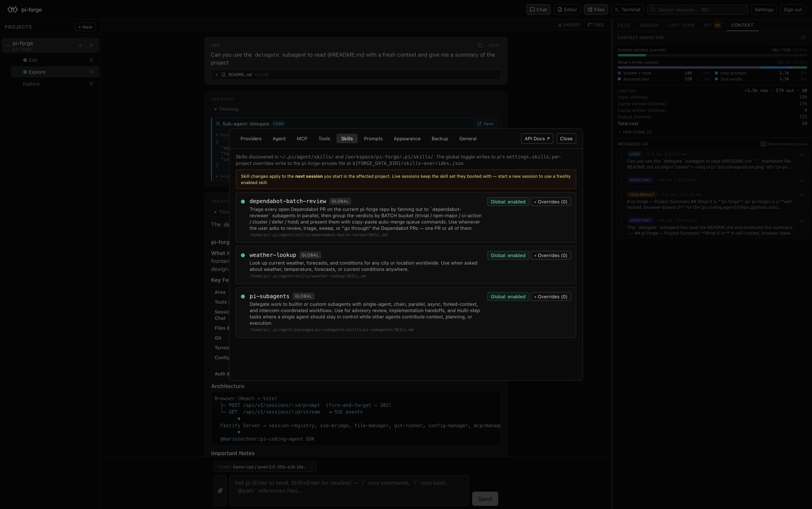Focus the Search sessions field

click(x=697, y=9)
